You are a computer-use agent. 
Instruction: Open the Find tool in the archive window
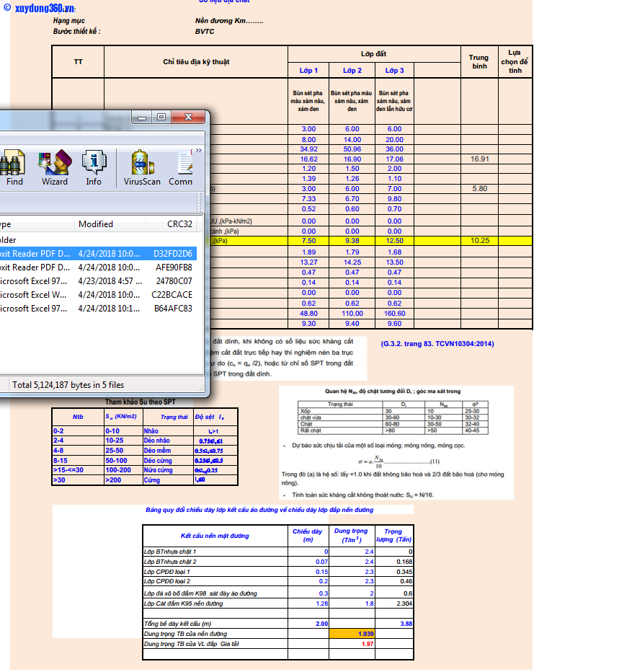coord(13,167)
